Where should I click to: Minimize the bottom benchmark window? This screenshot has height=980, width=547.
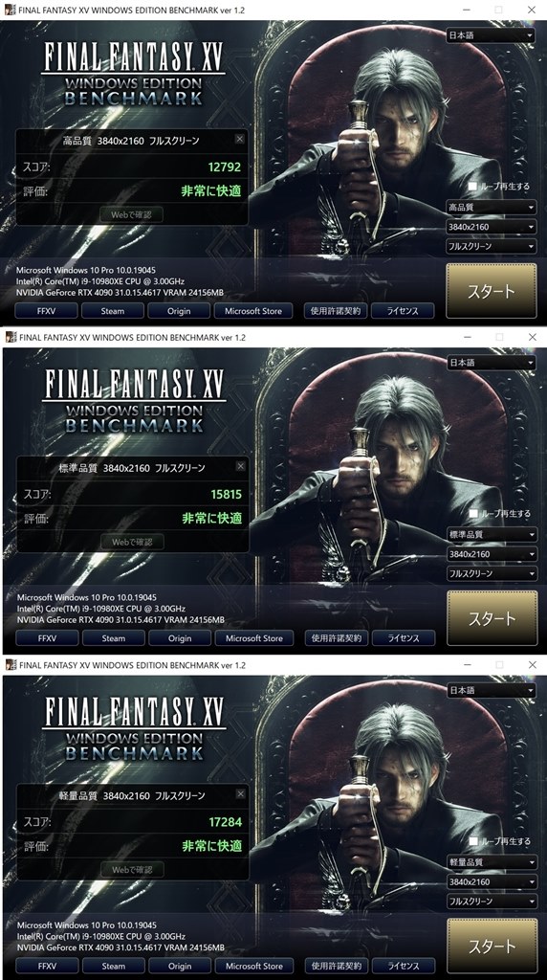pos(467,665)
